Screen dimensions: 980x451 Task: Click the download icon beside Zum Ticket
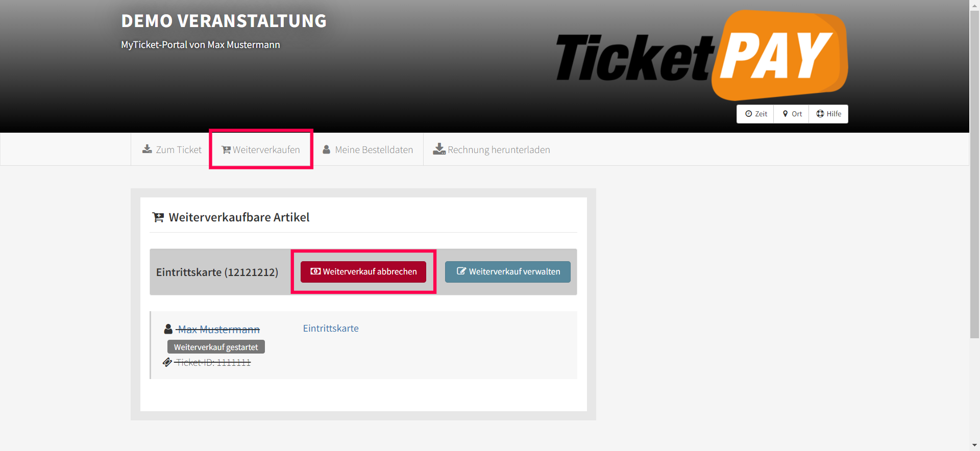pyautogui.click(x=147, y=149)
